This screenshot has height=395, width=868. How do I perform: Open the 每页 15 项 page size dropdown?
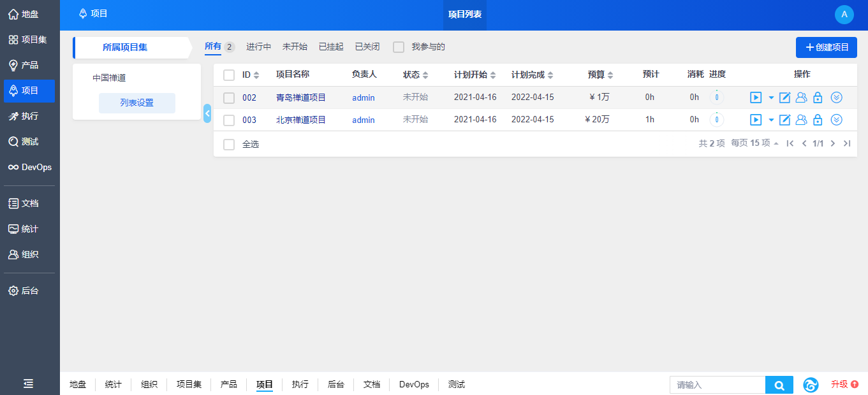click(x=754, y=143)
